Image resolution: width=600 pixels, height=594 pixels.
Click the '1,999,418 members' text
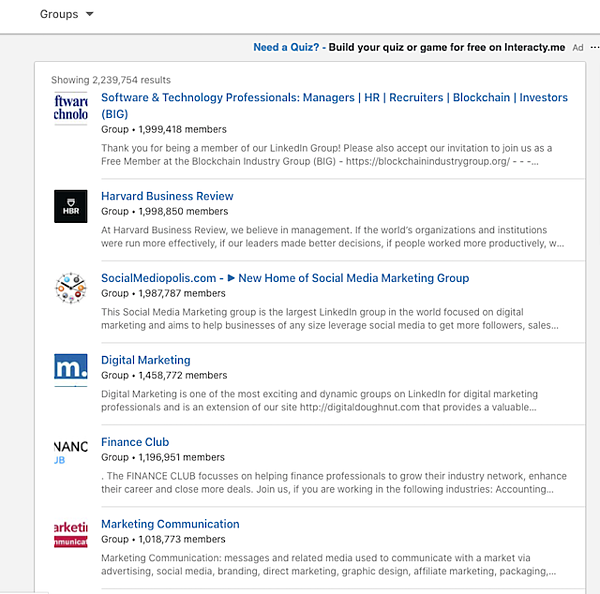tap(183, 129)
